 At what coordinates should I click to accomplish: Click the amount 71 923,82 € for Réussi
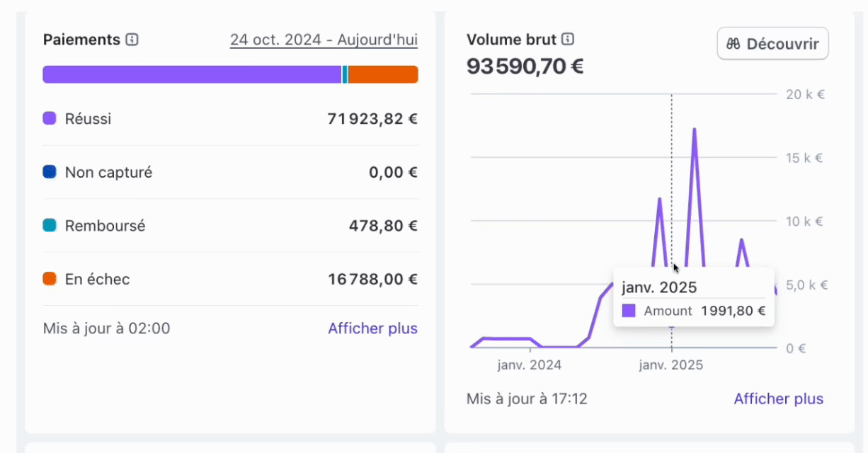(x=372, y=118)
